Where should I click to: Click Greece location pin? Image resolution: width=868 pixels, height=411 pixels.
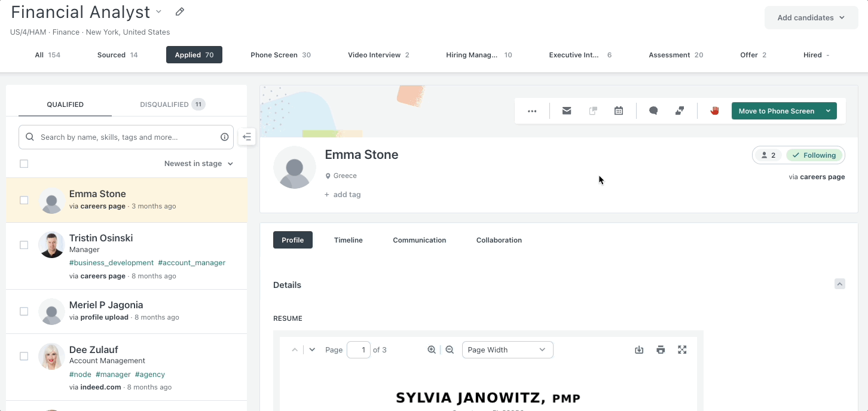[328, 176]
